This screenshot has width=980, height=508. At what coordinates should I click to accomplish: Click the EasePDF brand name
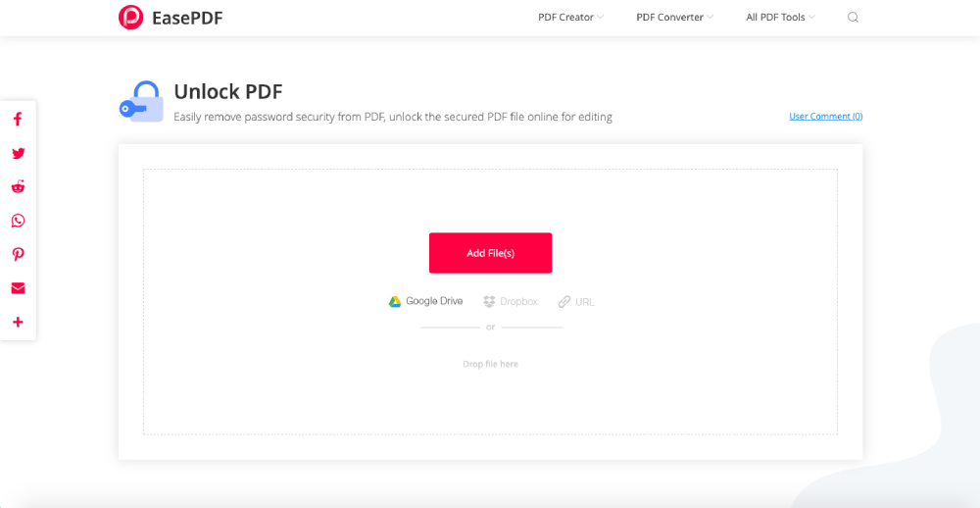tap(186, 18)
